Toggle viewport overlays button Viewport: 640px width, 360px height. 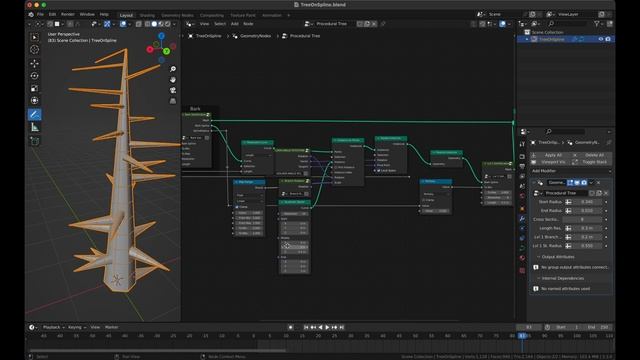pos(123,24)
